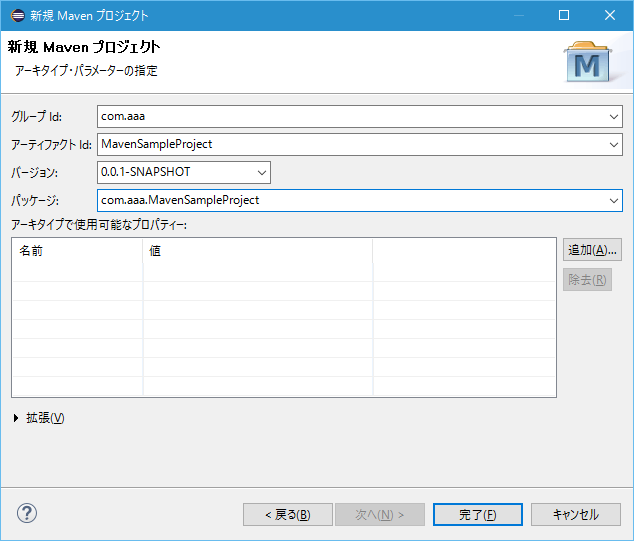Open the Artifact Id dropdown arrow
Screen dimensions: 634x541
613,145
